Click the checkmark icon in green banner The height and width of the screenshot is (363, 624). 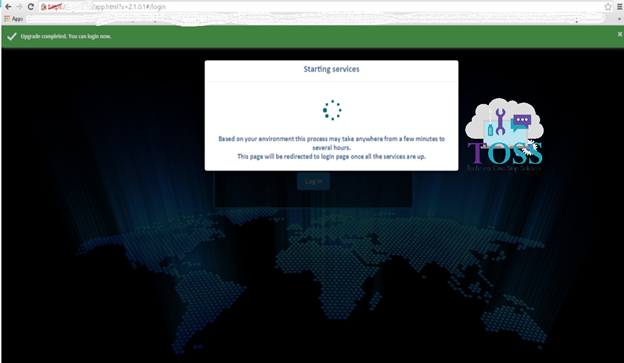(x=12, y=37)
